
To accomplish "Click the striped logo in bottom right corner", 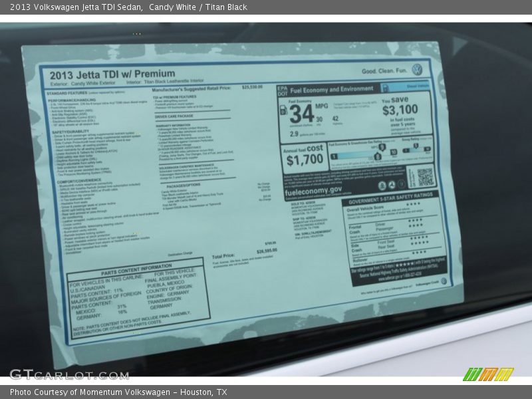I will point(487,374).
